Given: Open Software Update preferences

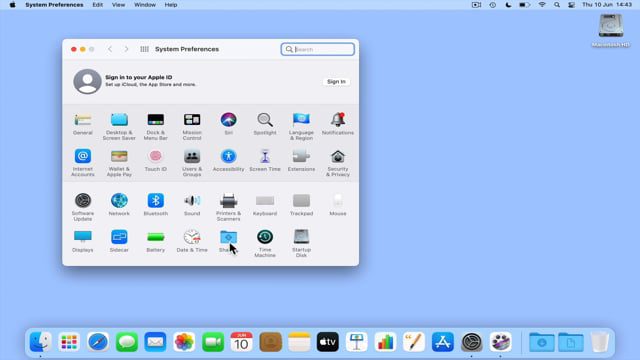Looking at the screenshot, I should 83,207.
